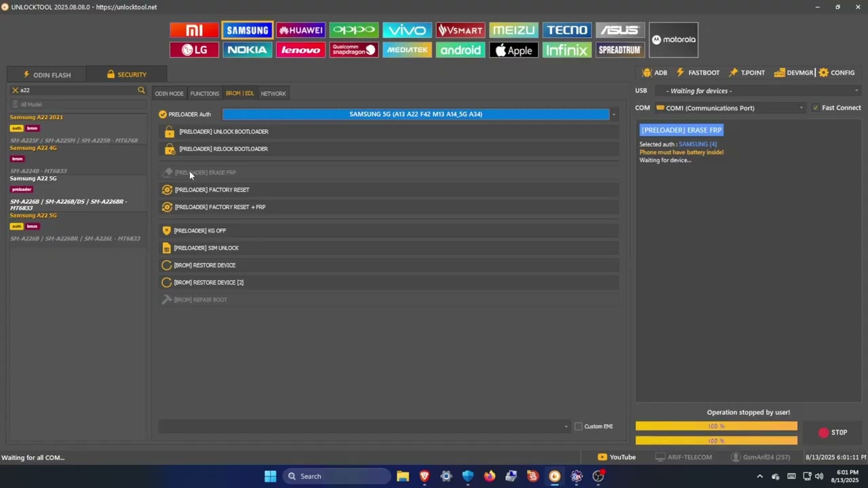
Task: Click the STOP button
Action: 832,432
